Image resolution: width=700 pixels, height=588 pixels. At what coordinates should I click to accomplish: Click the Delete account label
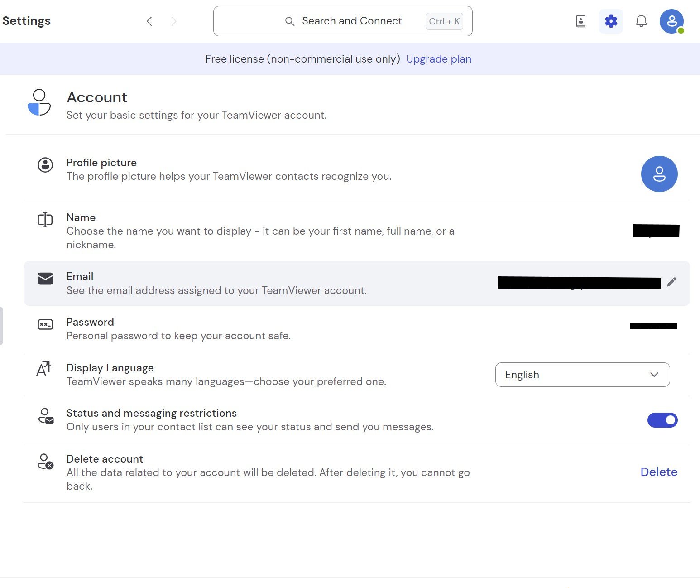point(105,459)
